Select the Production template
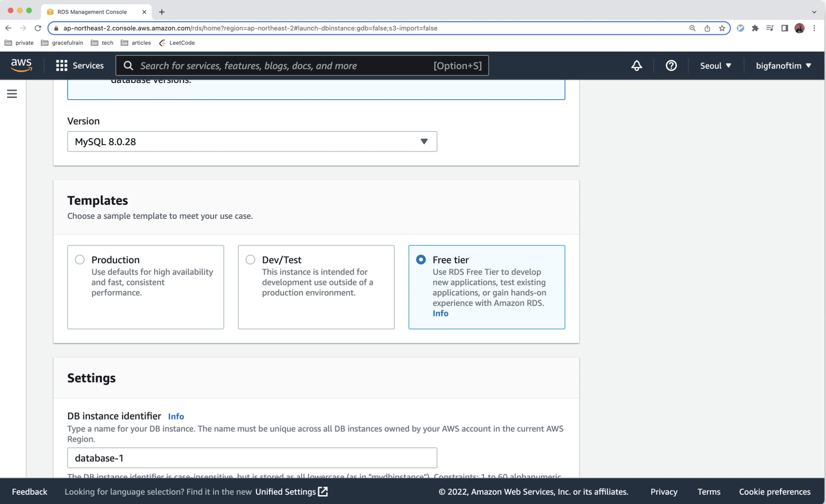 (80, 260)
